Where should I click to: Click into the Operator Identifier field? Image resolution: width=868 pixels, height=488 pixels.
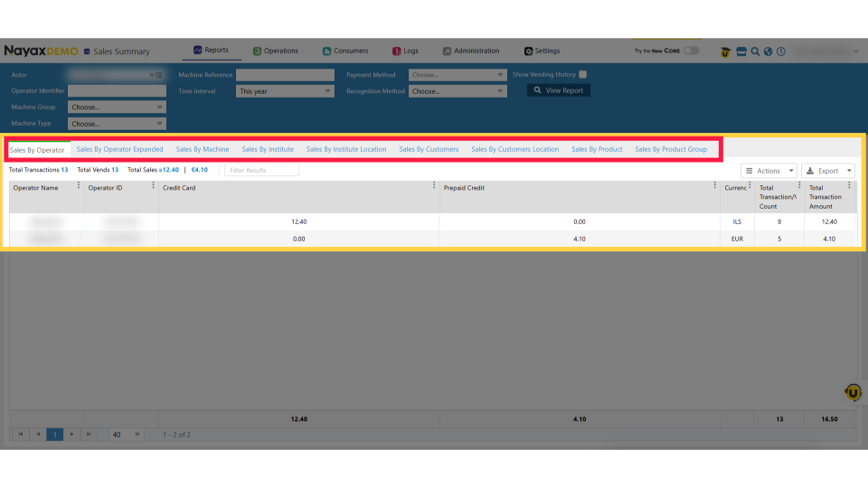coord(117,90)
